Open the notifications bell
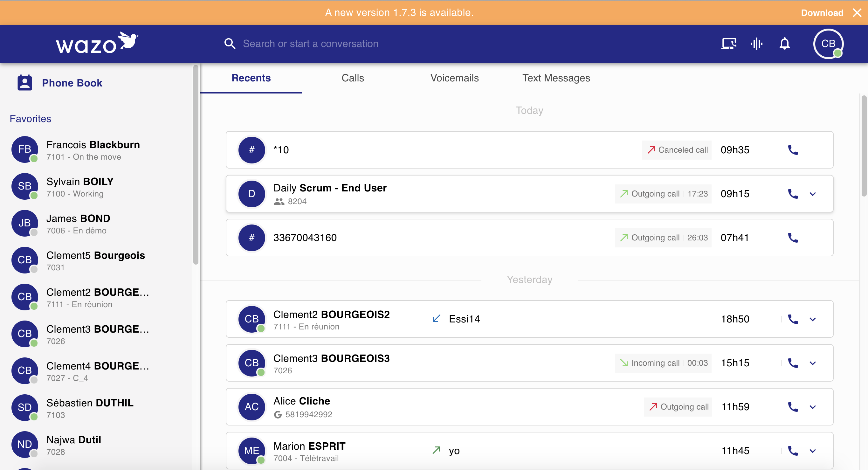 pos(784,44)
